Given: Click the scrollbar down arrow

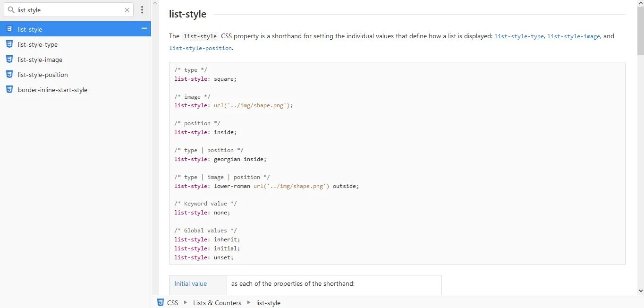Looking at the screenshot, I should tap(640, 291).
